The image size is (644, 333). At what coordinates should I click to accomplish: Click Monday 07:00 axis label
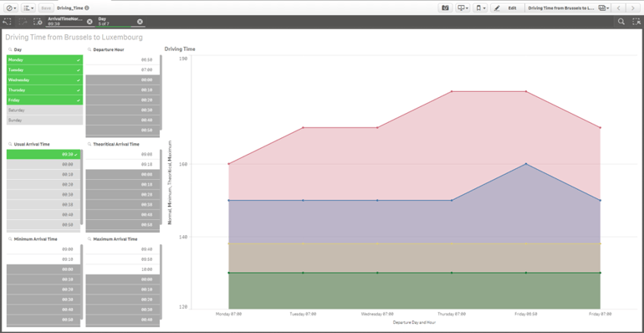coord(229,314)
